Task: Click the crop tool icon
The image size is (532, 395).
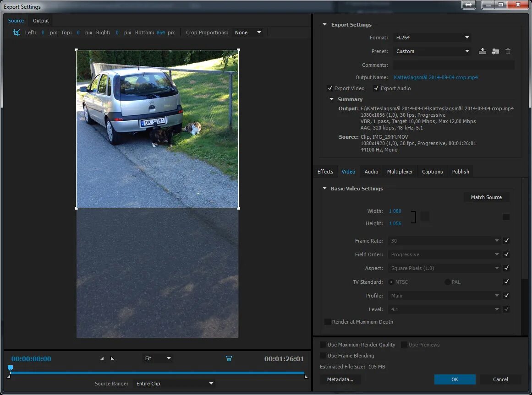Action: click(16, 32)
